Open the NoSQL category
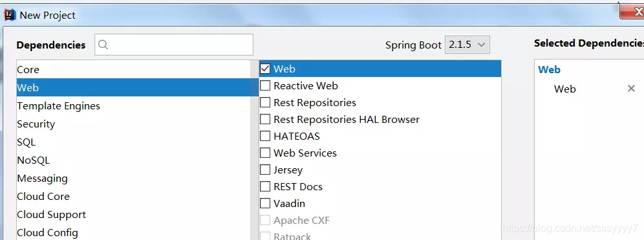The height and width of the screenshot is (240, 644). coord(133,160)
